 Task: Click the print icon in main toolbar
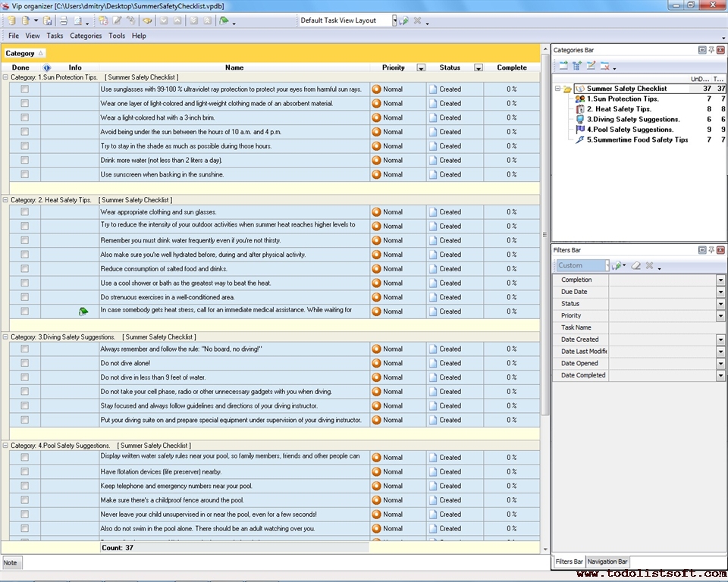[64, 20]
